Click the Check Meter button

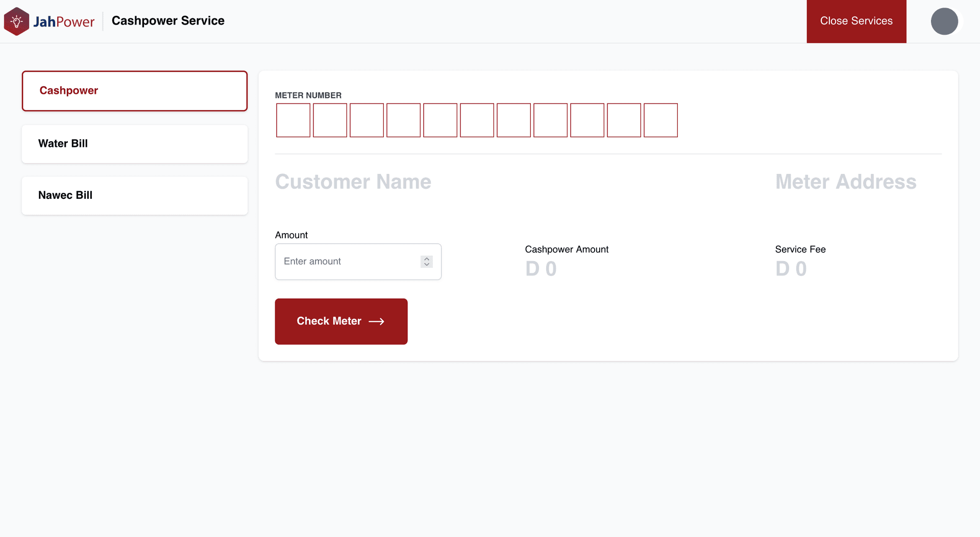coord(341,321)
